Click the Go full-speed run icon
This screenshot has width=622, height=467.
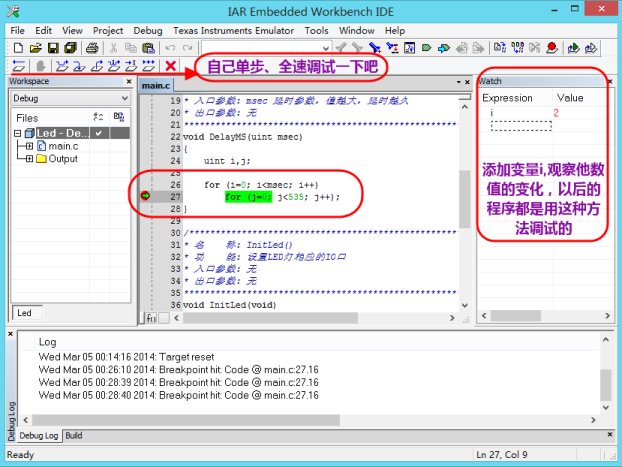point(149,65)
